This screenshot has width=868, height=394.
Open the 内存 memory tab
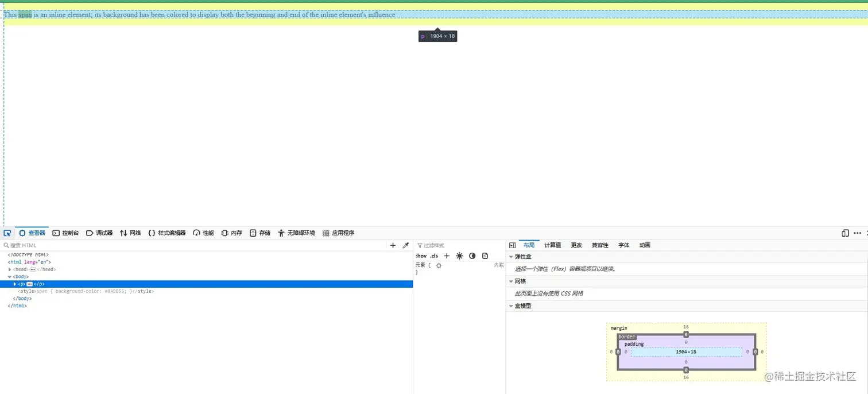tap(232, 233)
